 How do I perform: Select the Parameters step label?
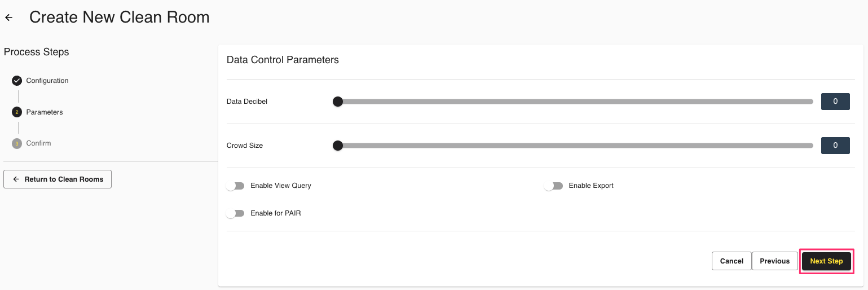(45, 112)
